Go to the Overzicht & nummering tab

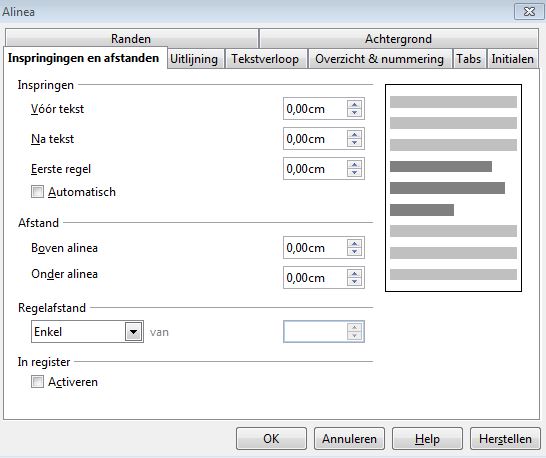click(x=380, y=59)
